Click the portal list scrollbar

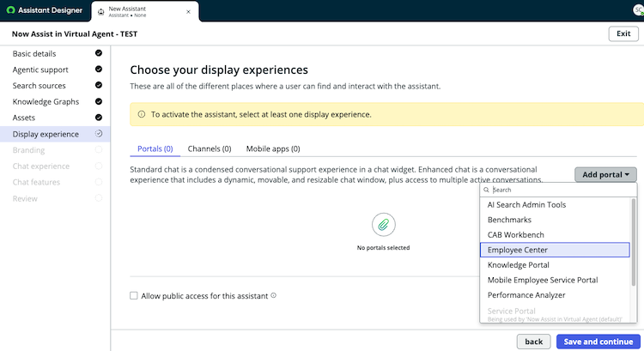(x=634, y=242)
